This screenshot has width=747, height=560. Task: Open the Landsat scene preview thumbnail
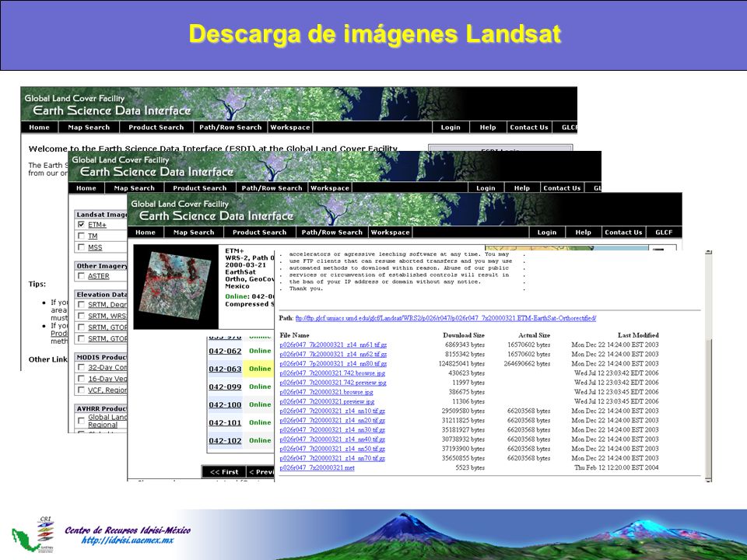[x=176, y=286]
